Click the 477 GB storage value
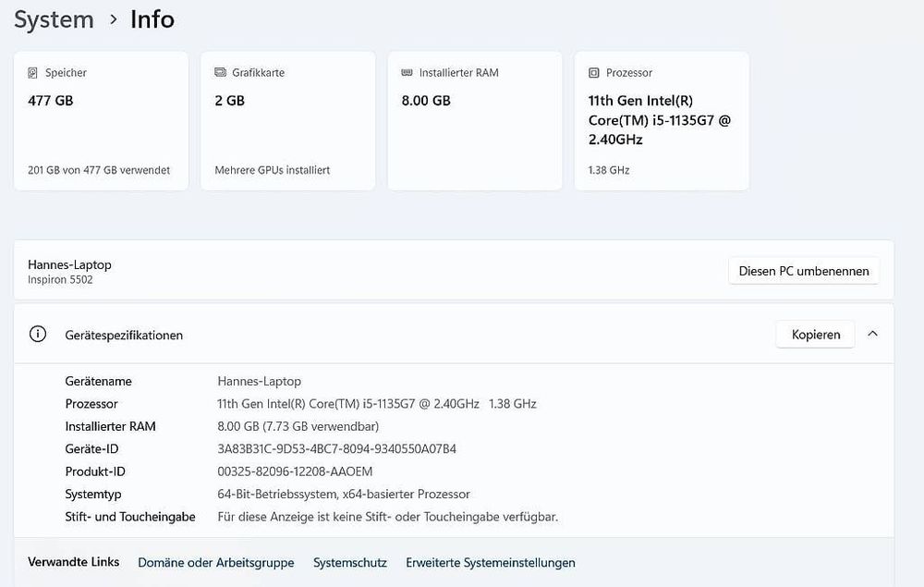Image resolution: width=924 pixels, height=587 pixels. tap(51, 100)
